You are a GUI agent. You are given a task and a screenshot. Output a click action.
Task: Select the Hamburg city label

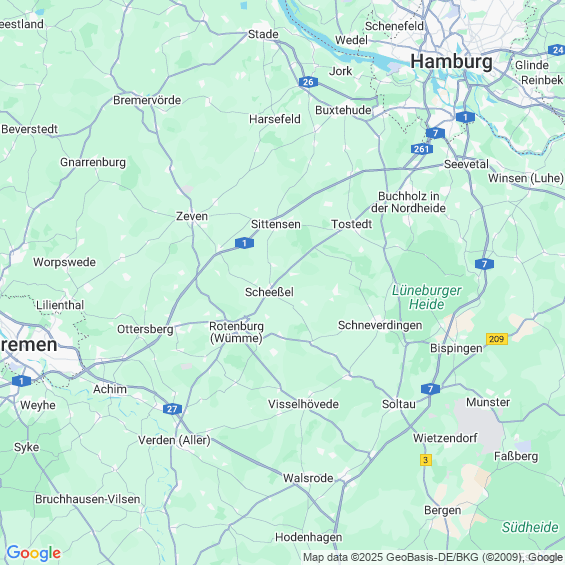[451, 61]
